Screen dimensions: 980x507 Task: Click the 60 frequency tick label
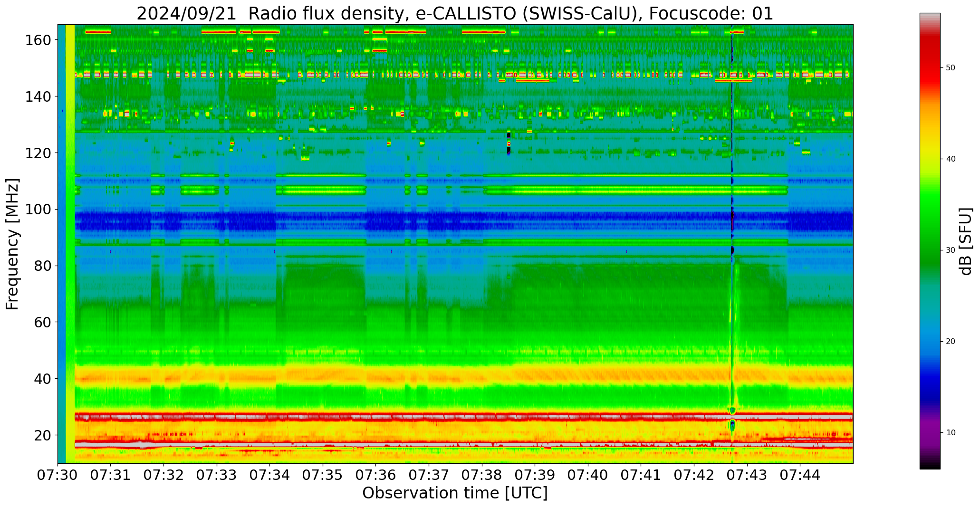tap(42, 322)
